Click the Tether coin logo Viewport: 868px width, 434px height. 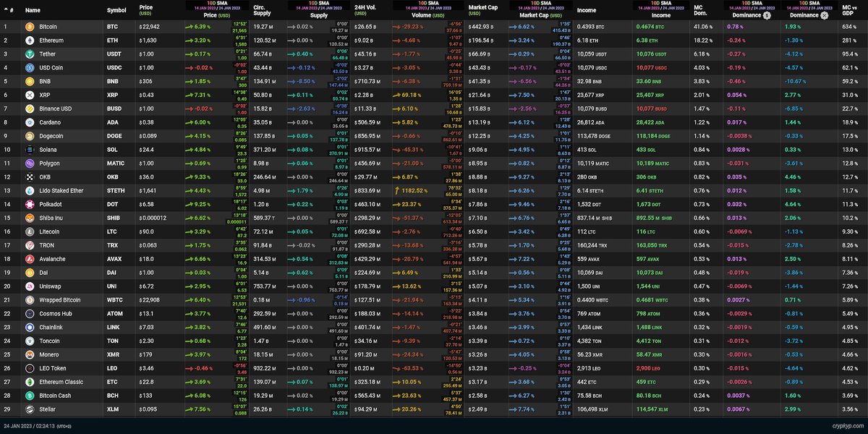(30, 53)
